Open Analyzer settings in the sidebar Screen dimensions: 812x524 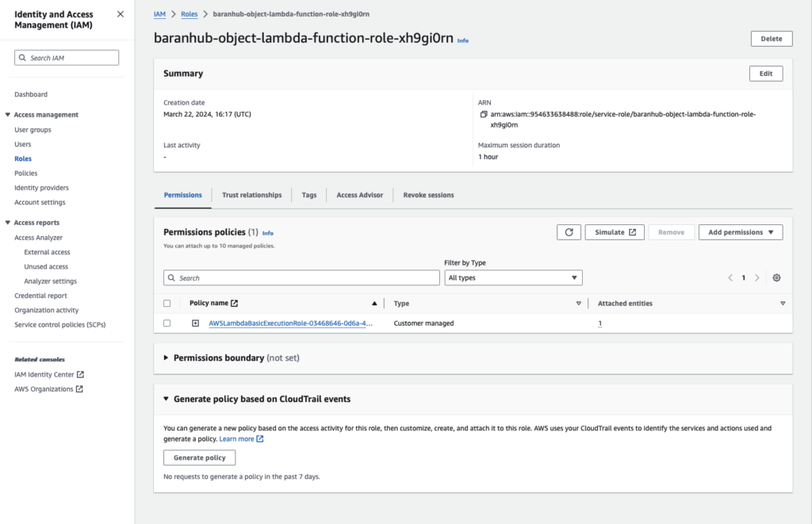click(50, 281)
